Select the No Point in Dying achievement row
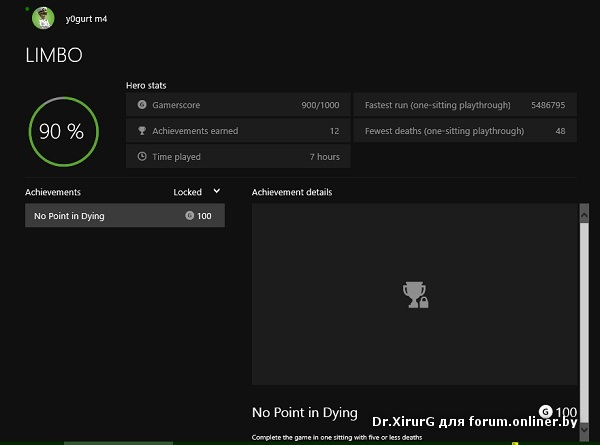600x445 pixels. [x=125, y=215]
